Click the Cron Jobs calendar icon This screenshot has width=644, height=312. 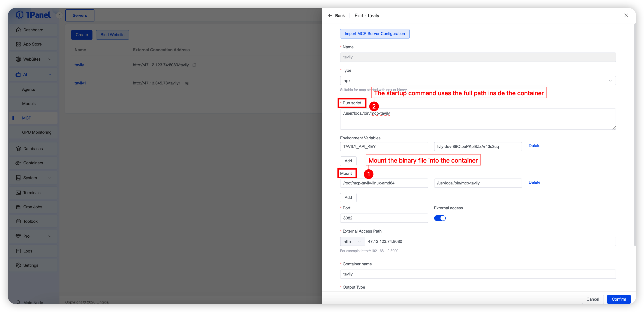(18, 207)
